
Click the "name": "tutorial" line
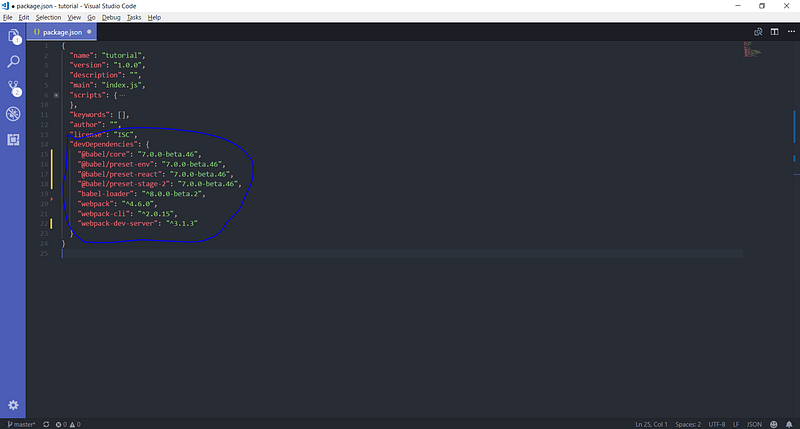click(108, 55)
